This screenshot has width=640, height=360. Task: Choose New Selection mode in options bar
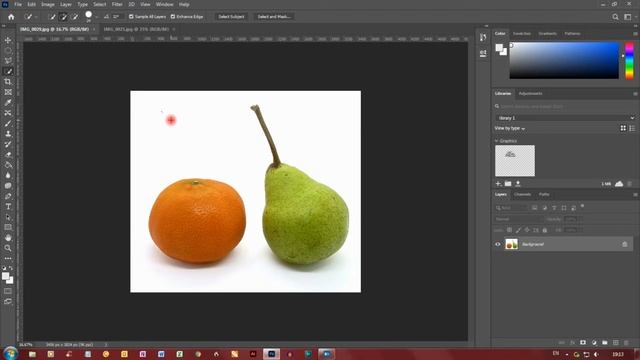(52, 17)
